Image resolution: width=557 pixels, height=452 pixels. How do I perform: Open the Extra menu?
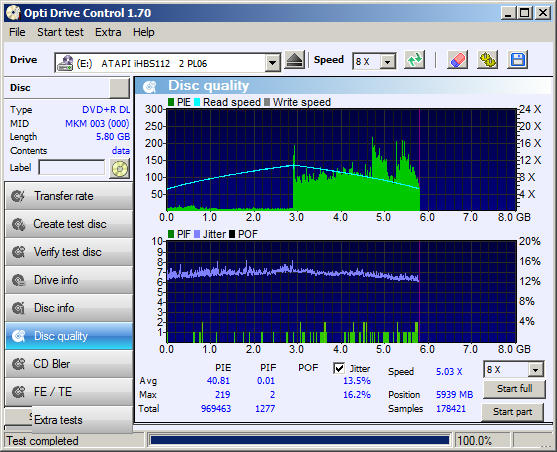(108, 32)
